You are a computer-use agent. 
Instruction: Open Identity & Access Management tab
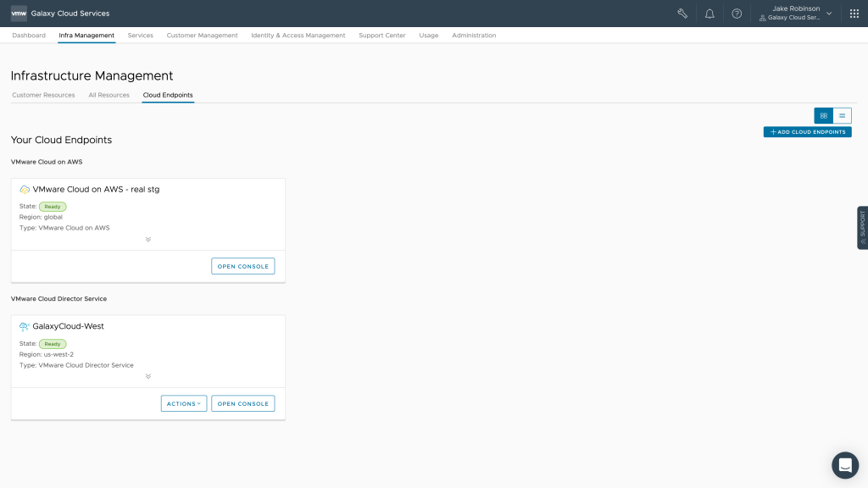pyautogui.click(x=298, y=36)
